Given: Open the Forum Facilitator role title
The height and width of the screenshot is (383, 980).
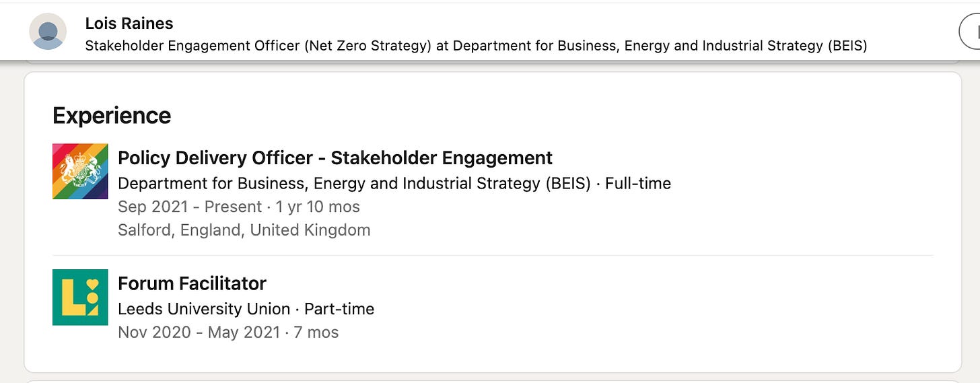Looking at the screenshot, I should pyautogui.click(x=192, y=283).
